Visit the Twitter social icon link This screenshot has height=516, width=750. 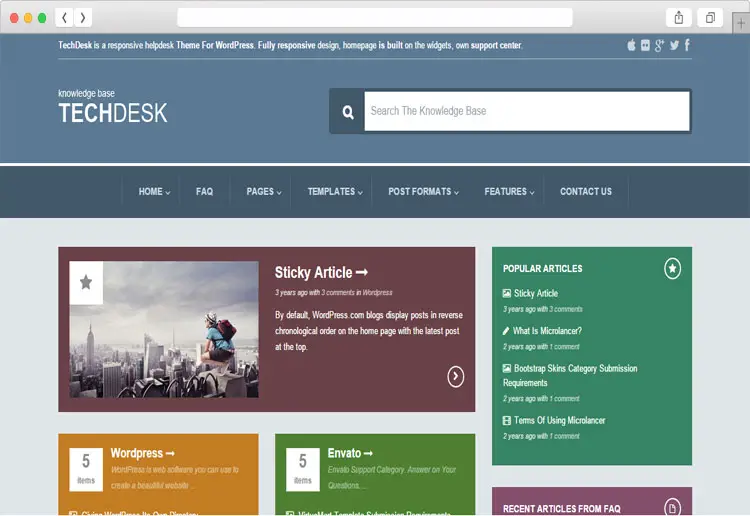674,45
